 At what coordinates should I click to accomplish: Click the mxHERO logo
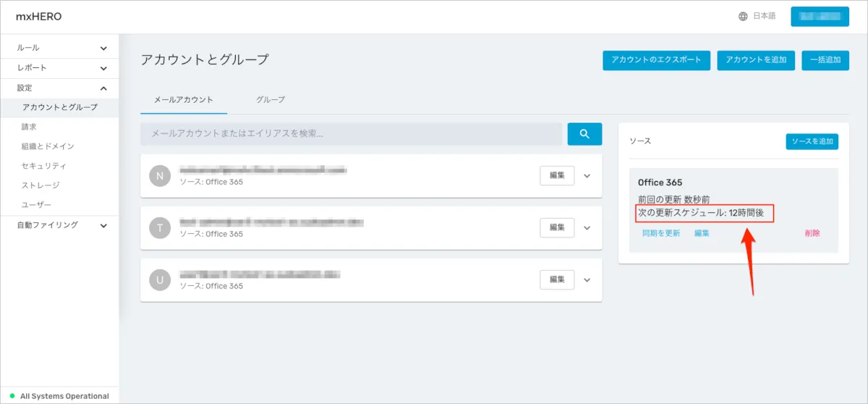point(38,17)
